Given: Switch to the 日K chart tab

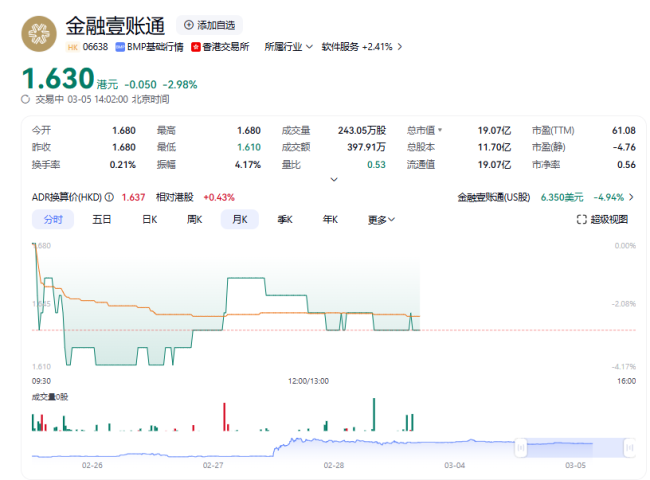Looking at the screenshot, I should pyautogui.click(x=150, y=219).
